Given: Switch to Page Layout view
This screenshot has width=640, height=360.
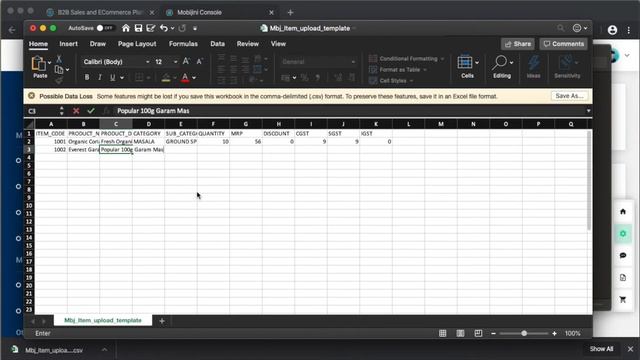Looking at the screenshot, I should click(x=460, y=333).
